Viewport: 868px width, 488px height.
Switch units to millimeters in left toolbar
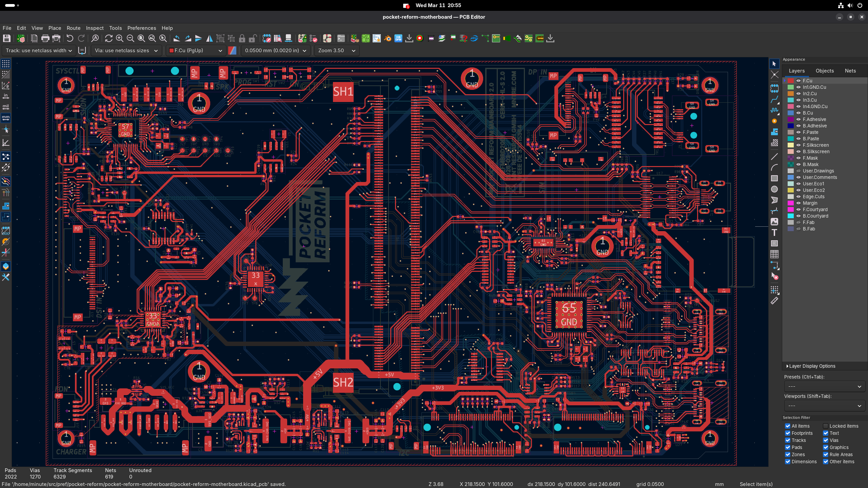pyautogui.click(x=6, y=118)
